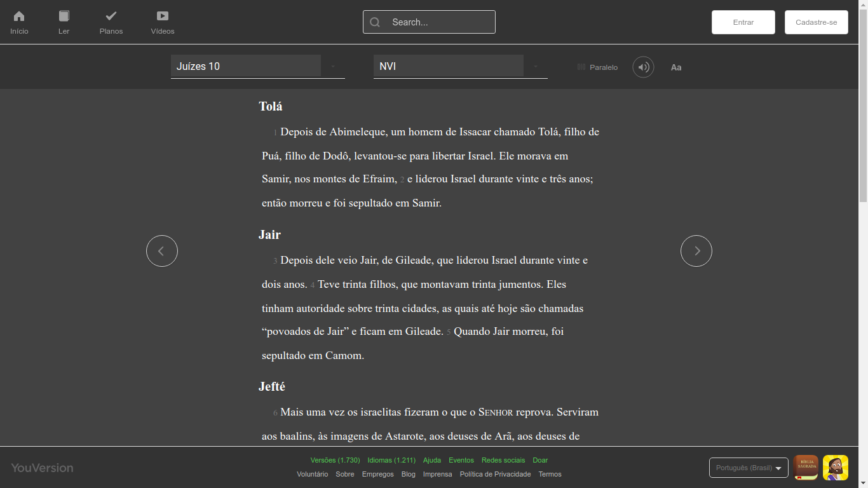
Task: Click the Bíblia Sagrada thumbnail
Action: pyautogui.click(x=805, y=467)
